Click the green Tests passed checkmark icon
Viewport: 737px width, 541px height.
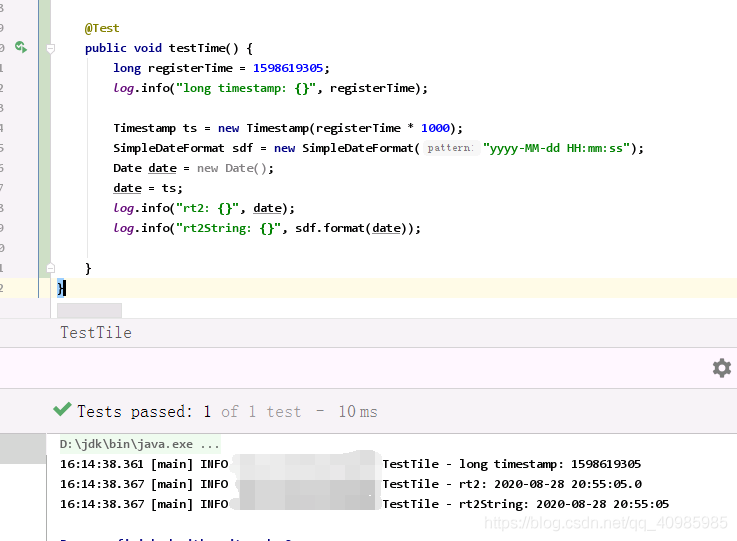pos(62,410)
